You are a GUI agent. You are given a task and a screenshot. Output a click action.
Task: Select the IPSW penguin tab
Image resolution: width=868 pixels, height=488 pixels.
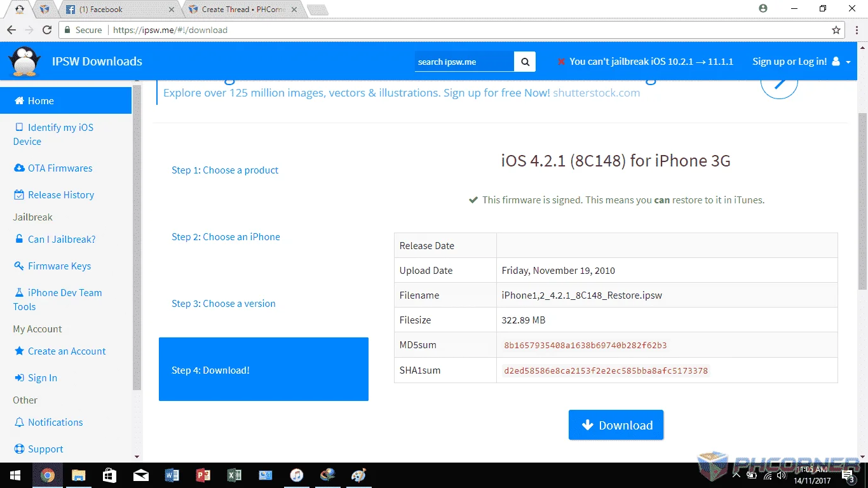click(x=20, y=10)
